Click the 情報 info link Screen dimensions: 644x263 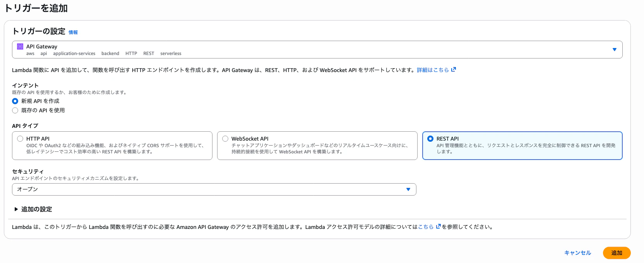(x=73, y=33)
